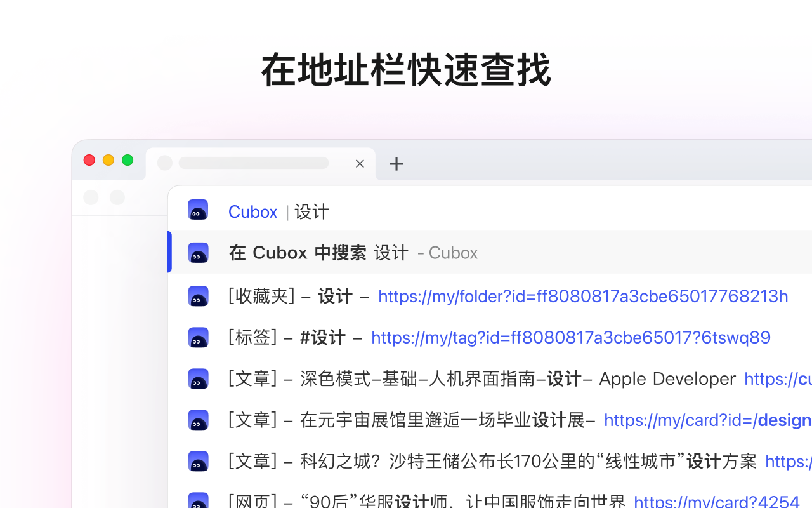Click the blue Cubox link in the first suggestion

tap(252, 211)
